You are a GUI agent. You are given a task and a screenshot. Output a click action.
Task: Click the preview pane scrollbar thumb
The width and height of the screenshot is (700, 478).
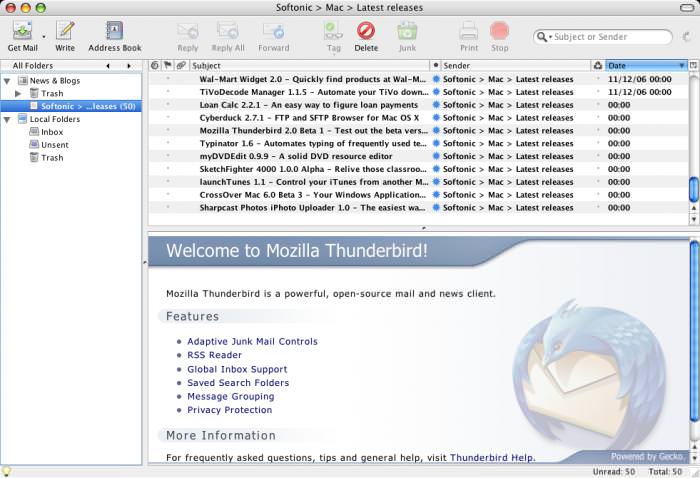[694, 331]
